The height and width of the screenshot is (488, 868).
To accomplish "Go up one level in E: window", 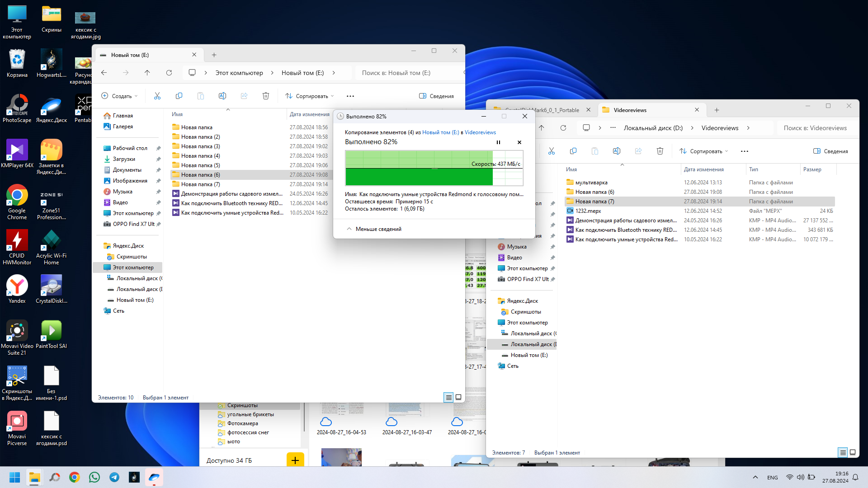I will [x=147, y=73].
